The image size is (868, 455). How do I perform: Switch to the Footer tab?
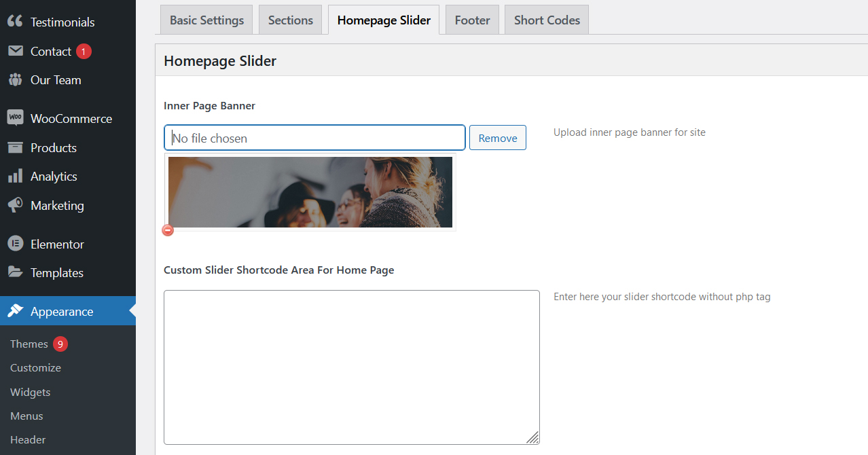click(x=473, y=20)
